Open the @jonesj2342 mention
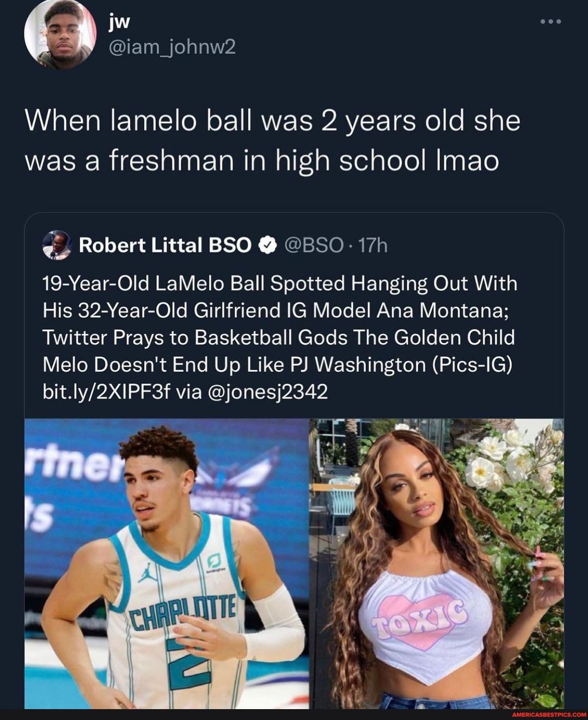The height and width of the screenshot is (720, 588). 269,391
